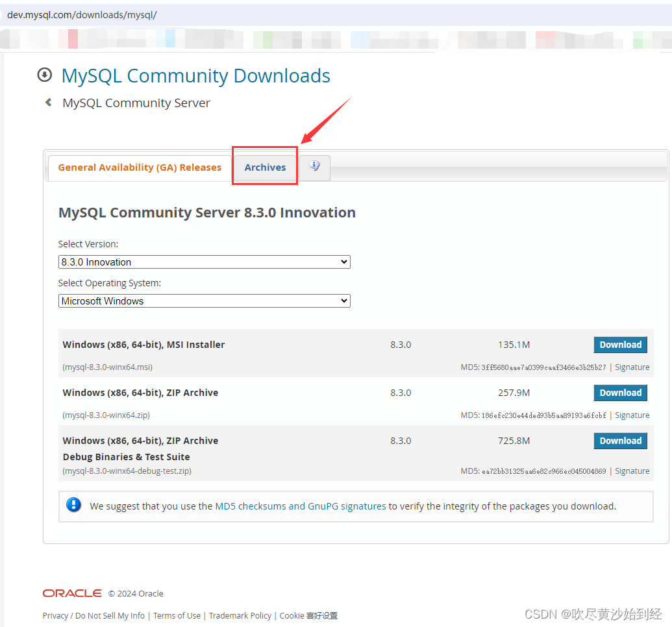
Task: Open the Cookie preferences footer link
Action: coord(308,615)
